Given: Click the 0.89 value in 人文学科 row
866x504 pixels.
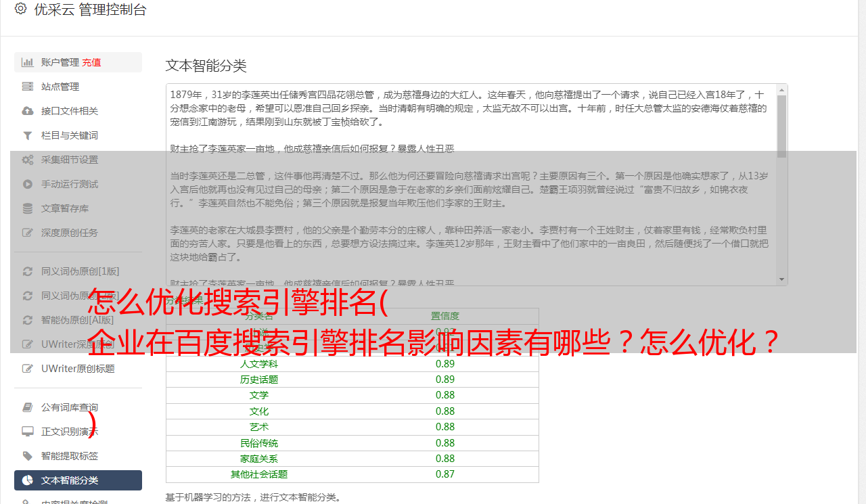Looking at the screenshot, I should click(445, 364).
